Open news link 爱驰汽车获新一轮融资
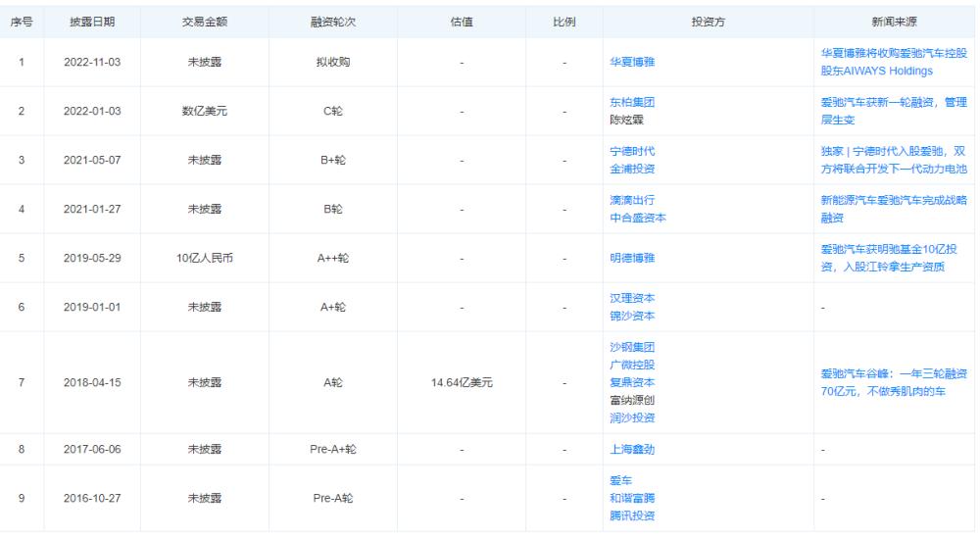Screen dimensions: 980x539 (x=894, y=111)
